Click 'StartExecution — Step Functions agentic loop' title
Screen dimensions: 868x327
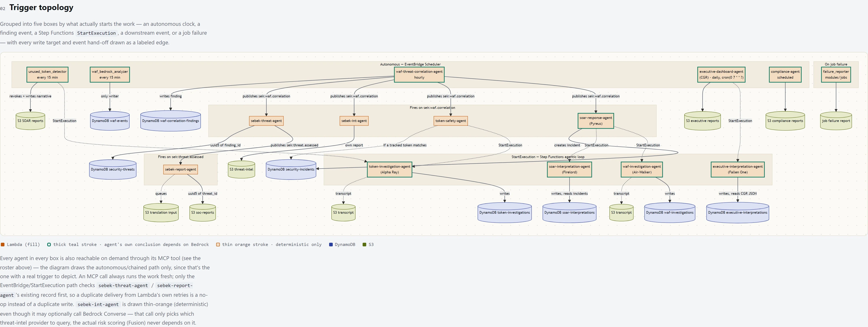(x=548, y=157)
